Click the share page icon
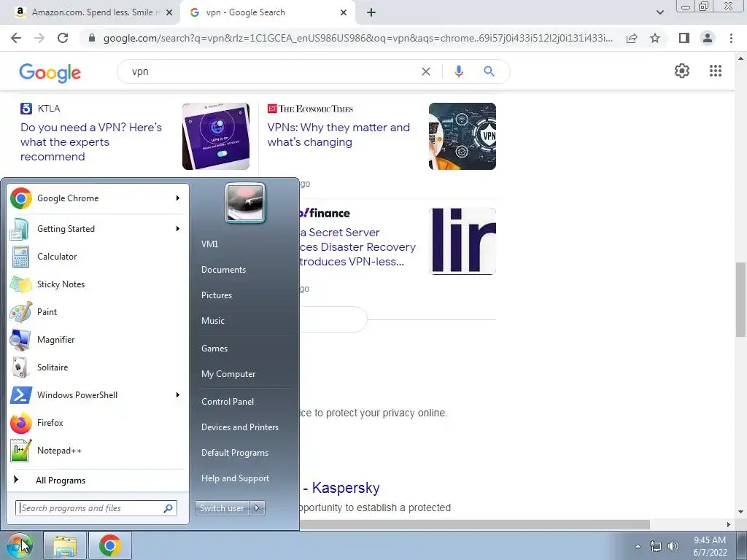The image size is (747, 560). [632, 38]
